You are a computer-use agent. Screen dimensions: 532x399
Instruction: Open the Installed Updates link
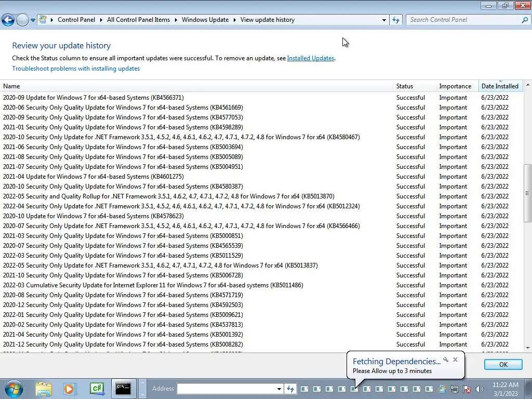click(311, 58)
